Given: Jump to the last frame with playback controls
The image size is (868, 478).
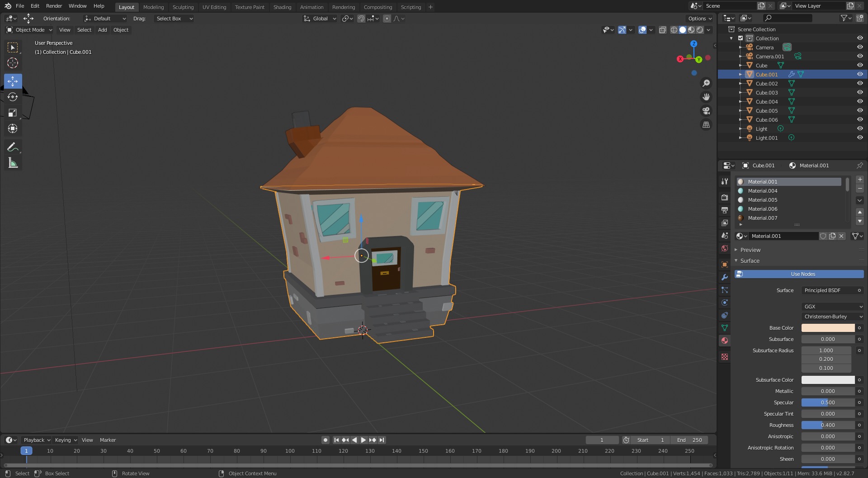Looking at the screenshot, I should tap(382, 440).
